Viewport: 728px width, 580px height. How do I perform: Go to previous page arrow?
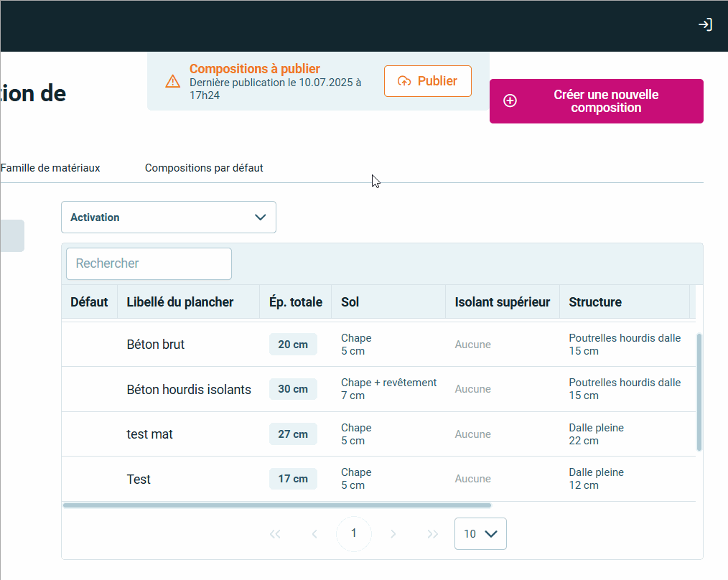pos(314,534)
